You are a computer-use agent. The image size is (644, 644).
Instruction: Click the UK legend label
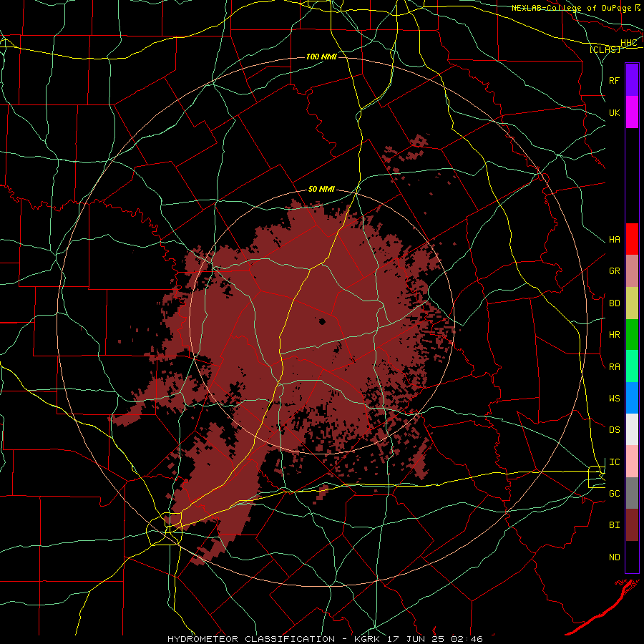click(615, 112)
